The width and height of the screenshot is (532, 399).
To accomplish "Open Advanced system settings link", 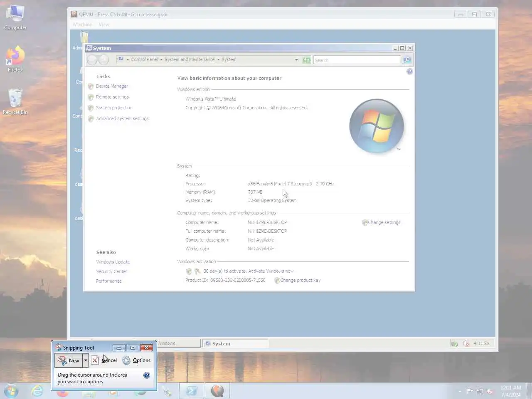I will (x=122, y=118).
